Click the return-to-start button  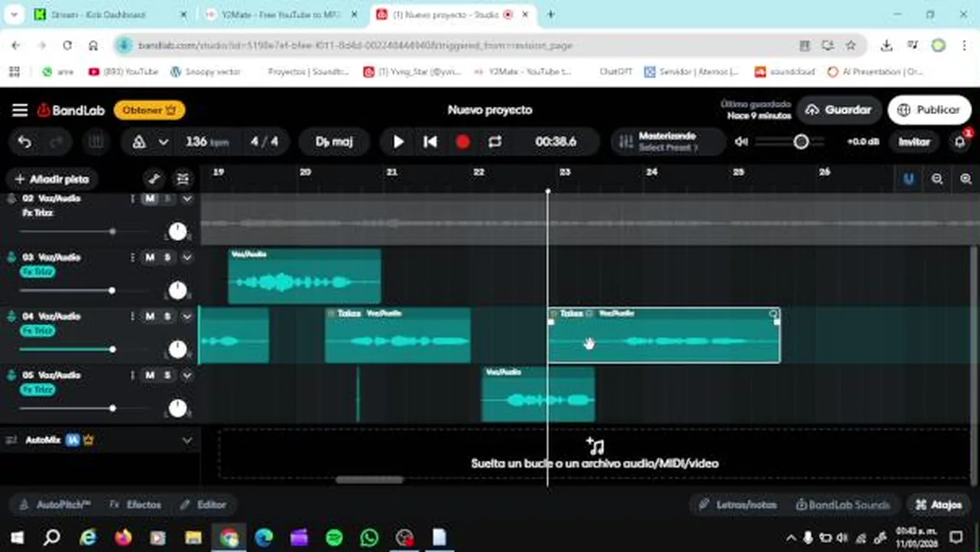(x=431, y=142)
